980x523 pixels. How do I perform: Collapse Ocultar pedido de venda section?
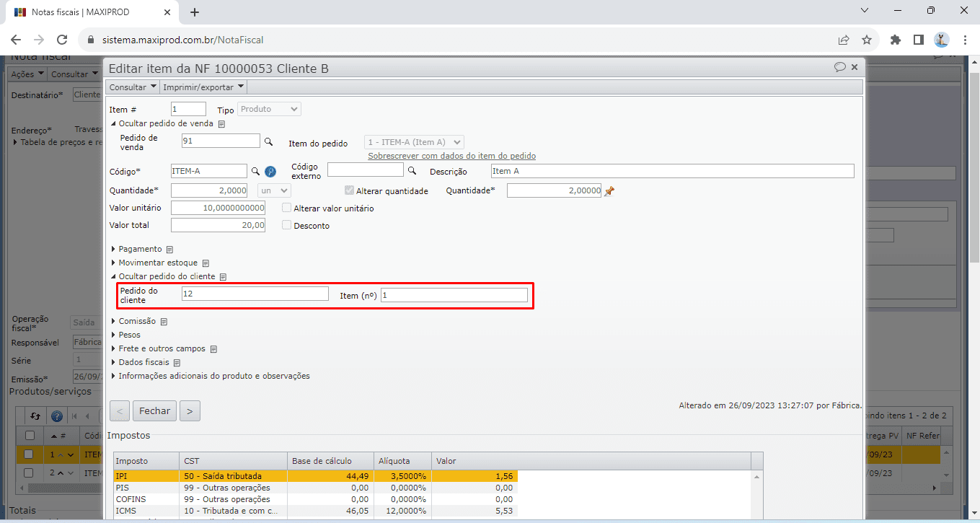[162, 123]
